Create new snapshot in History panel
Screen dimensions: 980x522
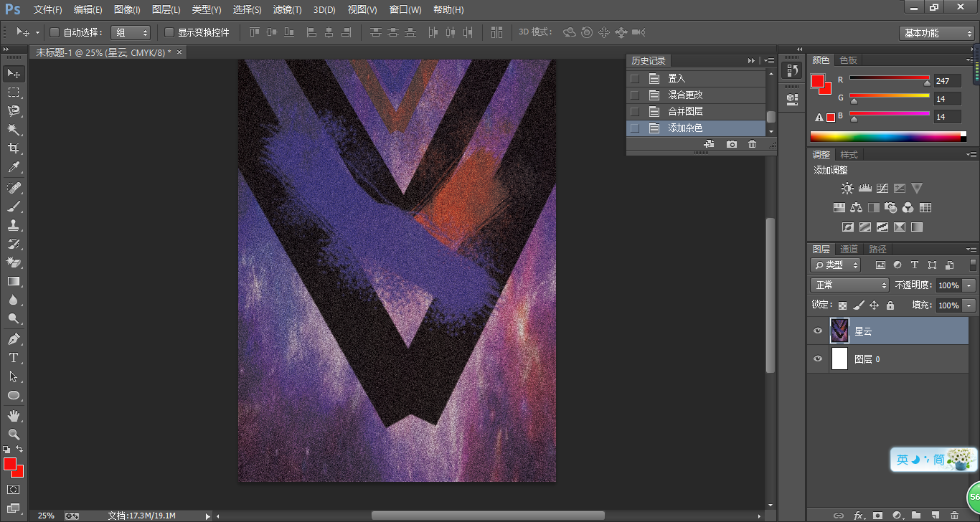click(x=732, y=144)
